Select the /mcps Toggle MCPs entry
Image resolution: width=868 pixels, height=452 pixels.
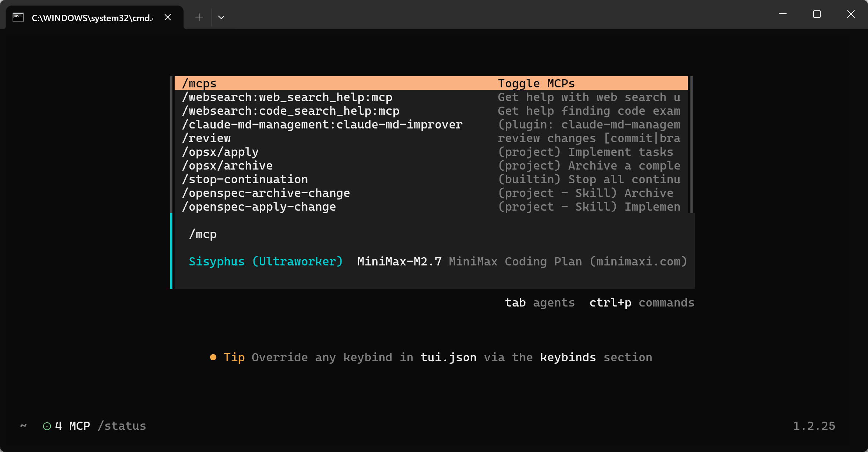(431, 83)
